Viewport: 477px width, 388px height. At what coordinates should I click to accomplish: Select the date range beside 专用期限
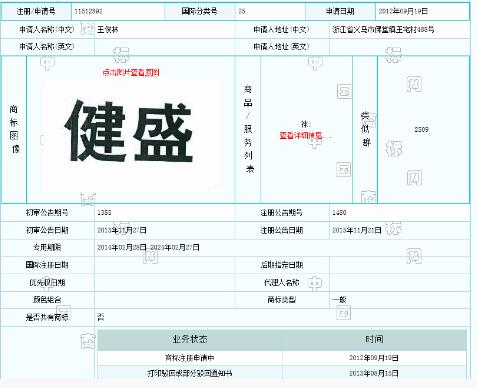click(x=148, y=247)
